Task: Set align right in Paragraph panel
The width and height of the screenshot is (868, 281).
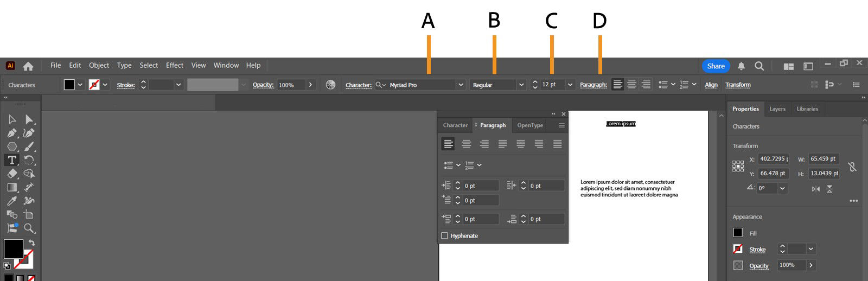Action: [484, 144]
